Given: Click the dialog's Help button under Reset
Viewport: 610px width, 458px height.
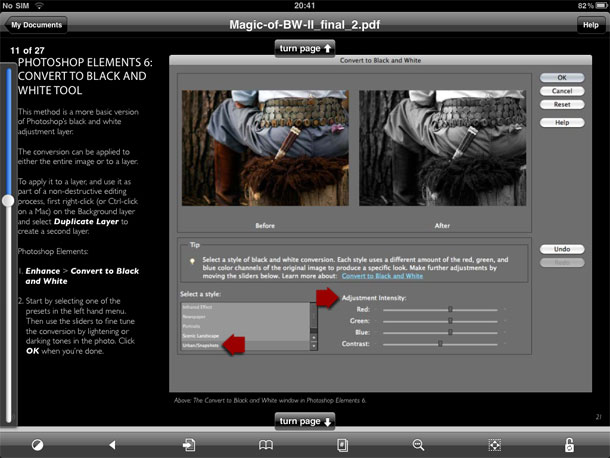Looking at the screenshot, I should (x=562, y=123).
